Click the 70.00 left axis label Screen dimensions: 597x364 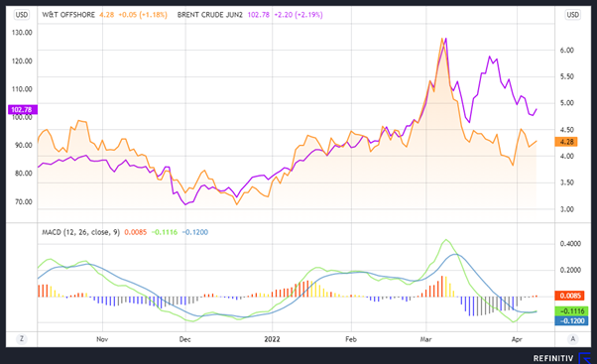pos(24,201)
